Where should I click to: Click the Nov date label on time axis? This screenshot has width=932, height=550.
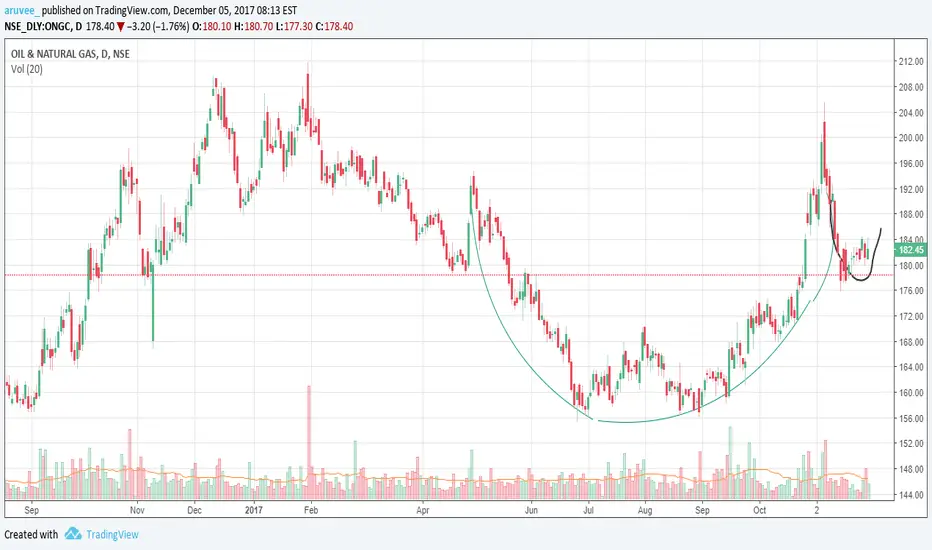tap(137, 510)
